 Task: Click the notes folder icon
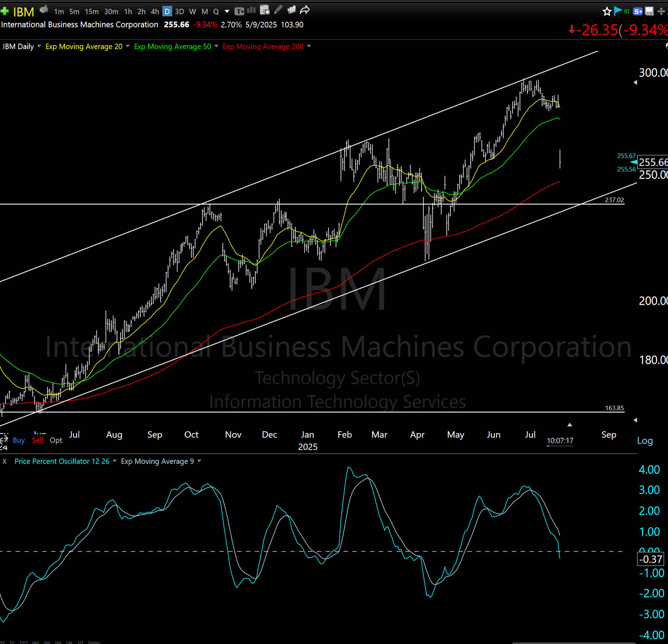tap(291, 10)
